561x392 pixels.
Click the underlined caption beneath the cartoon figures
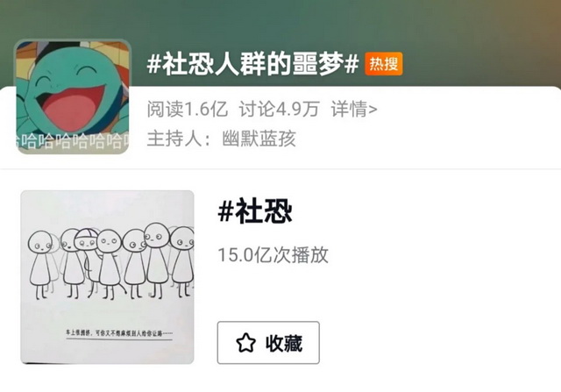point(119,333)
